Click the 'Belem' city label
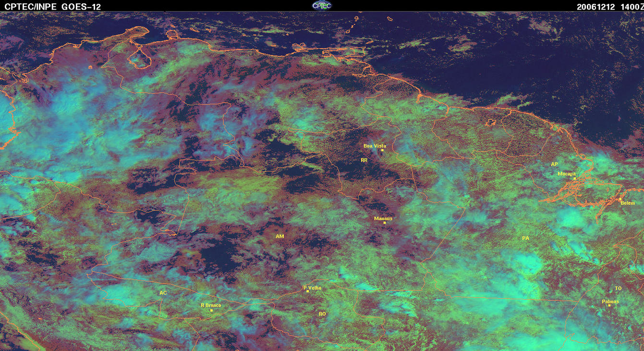The image size is (644, 351). click(628, 203)
